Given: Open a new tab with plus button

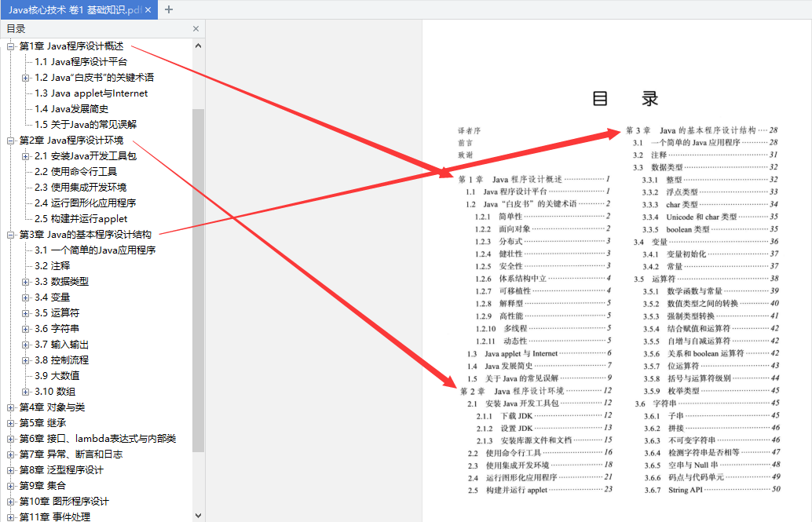Looking at the screenshot, I should point(168,9).
